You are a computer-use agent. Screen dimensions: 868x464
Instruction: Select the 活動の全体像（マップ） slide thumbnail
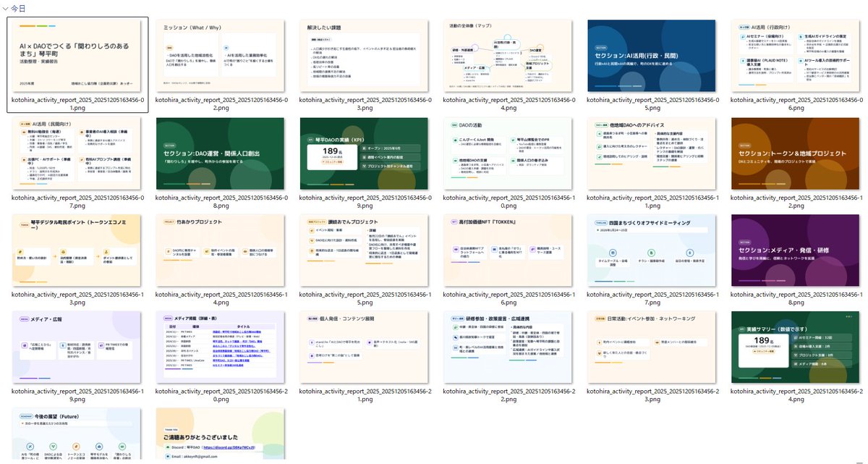click(x=509, y=56)
